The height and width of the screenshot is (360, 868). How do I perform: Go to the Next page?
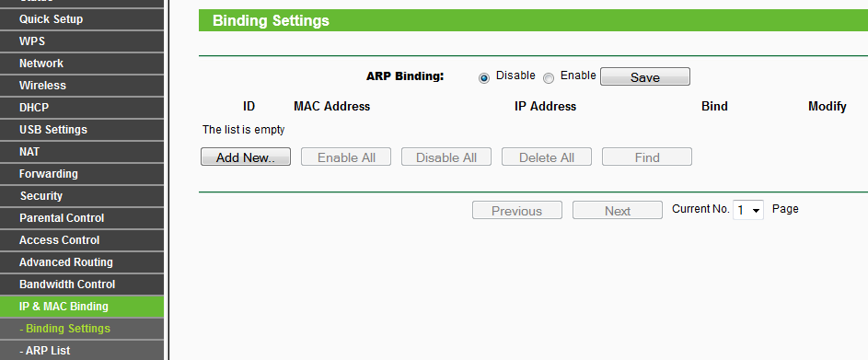point(618,210)
